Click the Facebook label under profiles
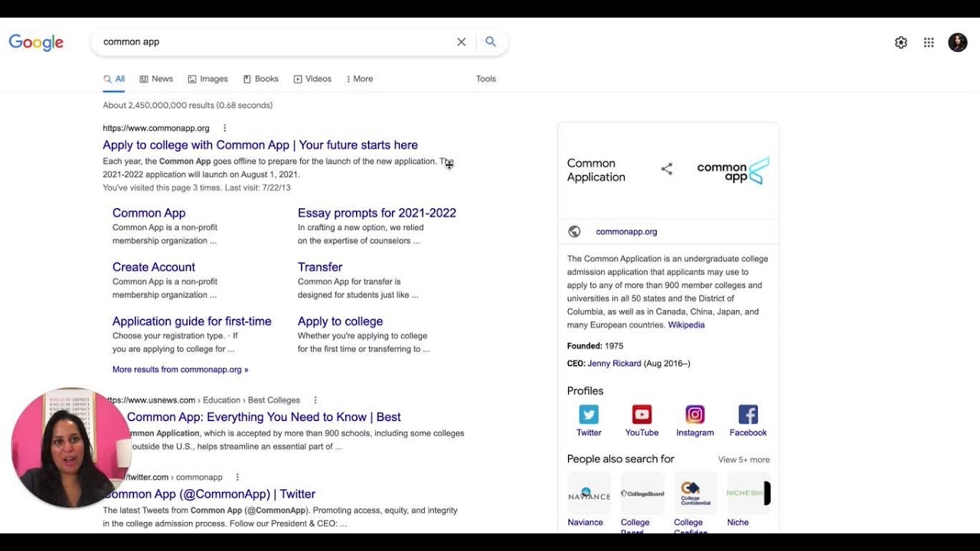This screenshot has width=980, height=551. 748,433
